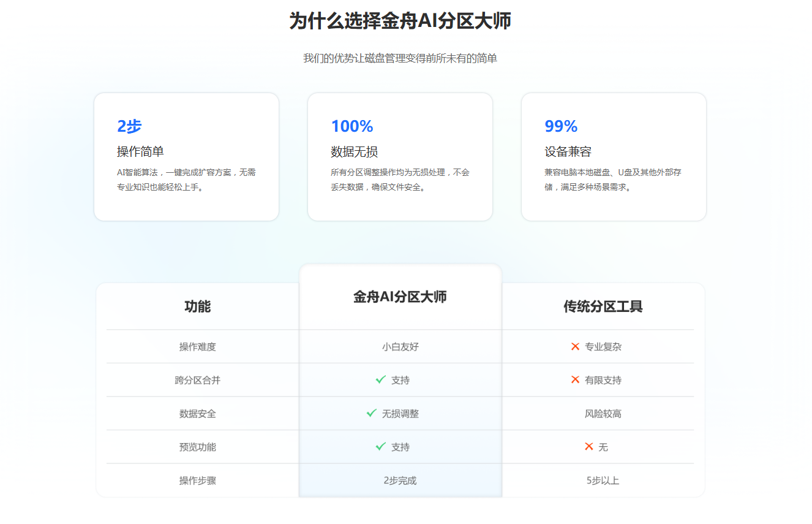
Task: Click the green checkmark beside 无损调整
Action: click(x=371, y=414)
